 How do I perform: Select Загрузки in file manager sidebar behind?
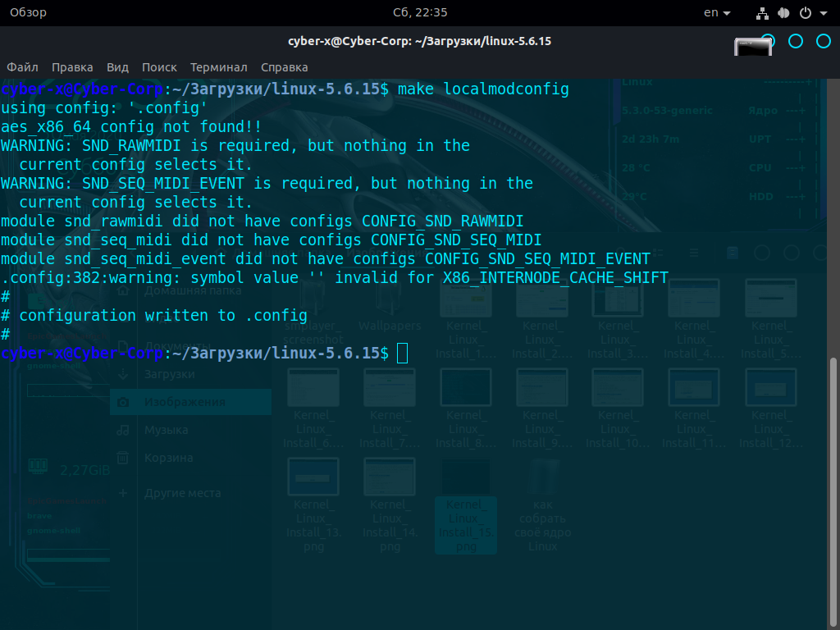pyautogui.click(x=169, y=374)
